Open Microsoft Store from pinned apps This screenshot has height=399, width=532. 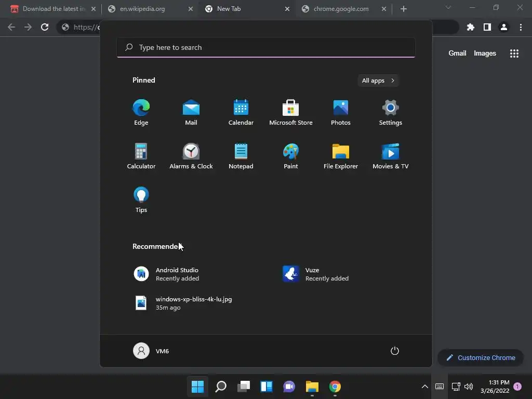291,113
